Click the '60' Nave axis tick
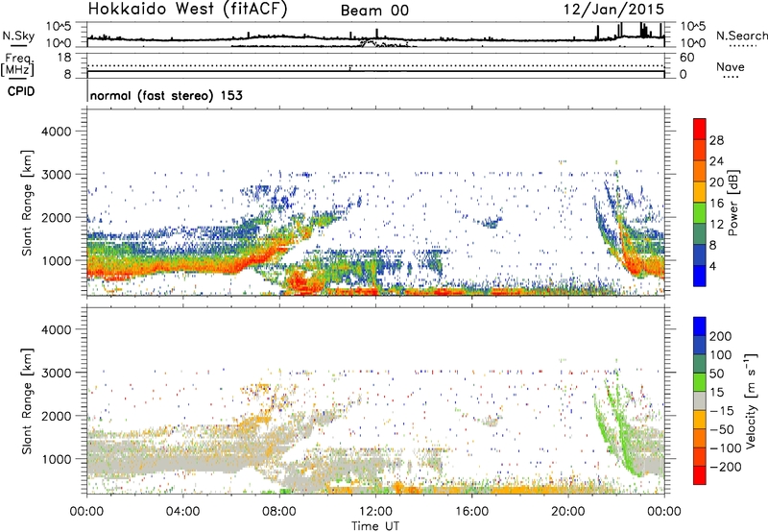Screen dimensions: 768x532 coord(686,58)
